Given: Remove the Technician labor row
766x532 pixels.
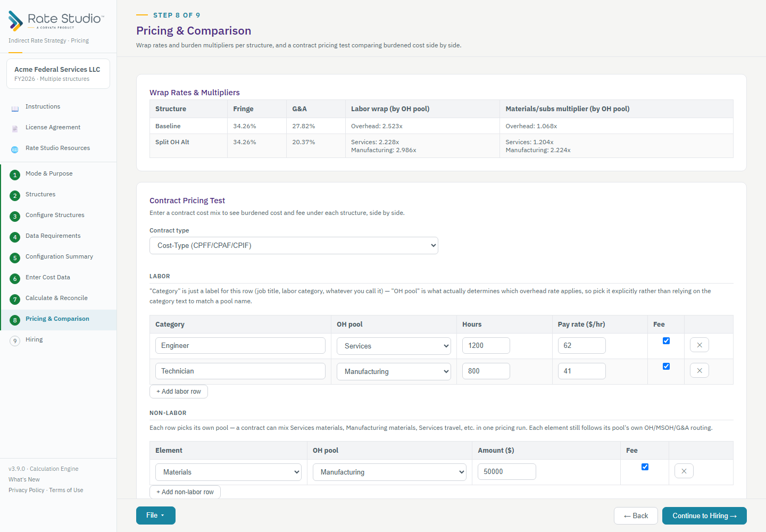Looking at the screenshot, I should (700, 371).
